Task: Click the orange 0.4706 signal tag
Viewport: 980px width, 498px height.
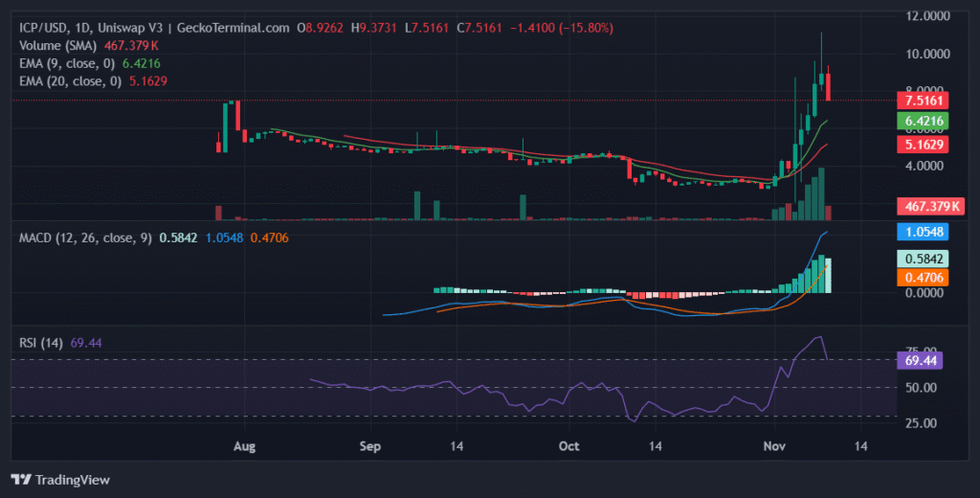Action: coord(923,277)
